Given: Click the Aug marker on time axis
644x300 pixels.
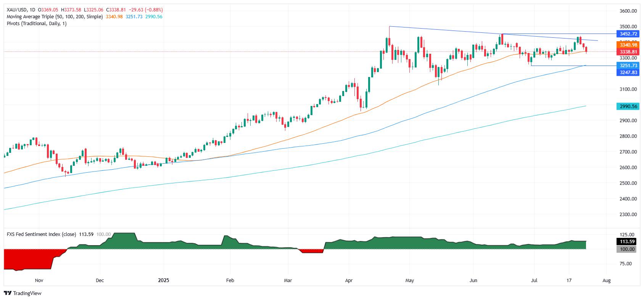Looking at the screenshot, I should point(607,280).
